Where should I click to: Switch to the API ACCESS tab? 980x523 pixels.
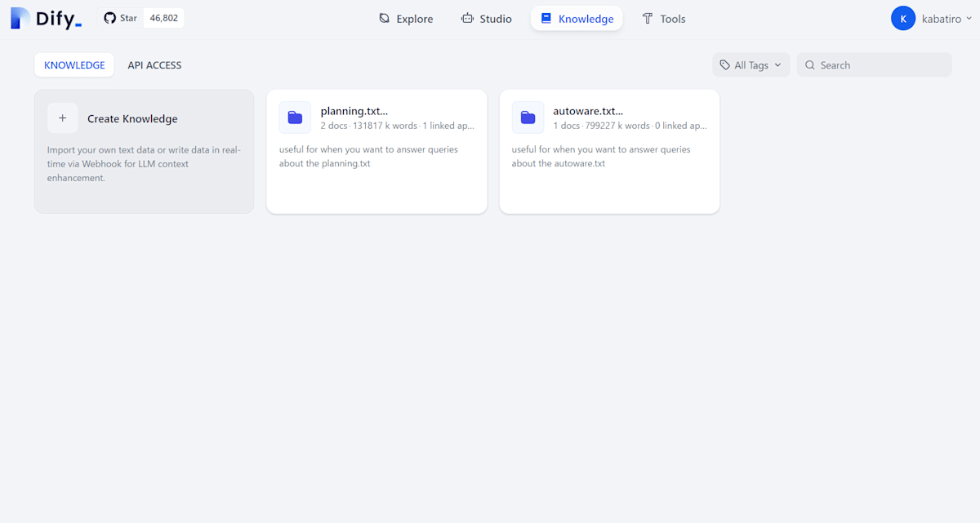pyautogui.click(x=154, y=64)
